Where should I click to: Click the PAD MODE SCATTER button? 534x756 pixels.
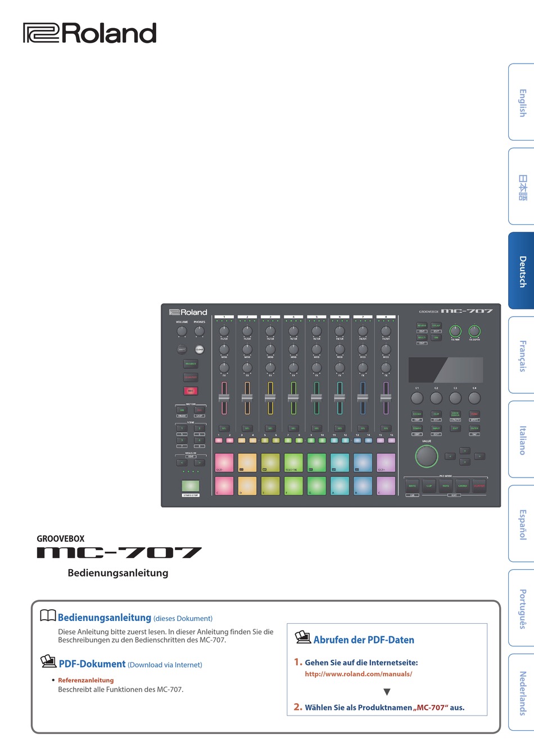coord(479,485)
